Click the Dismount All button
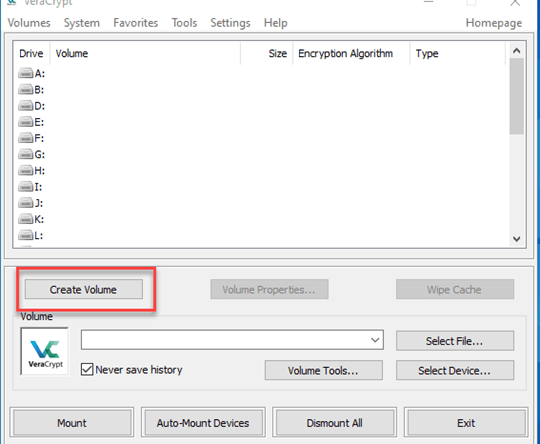Screen dimensions: 540x444 [x=334, y=423]
